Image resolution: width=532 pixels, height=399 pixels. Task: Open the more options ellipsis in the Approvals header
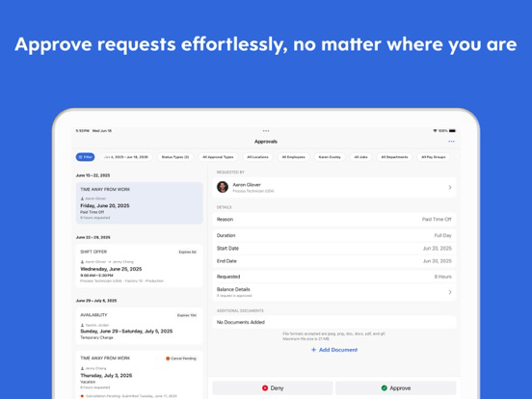451,142
